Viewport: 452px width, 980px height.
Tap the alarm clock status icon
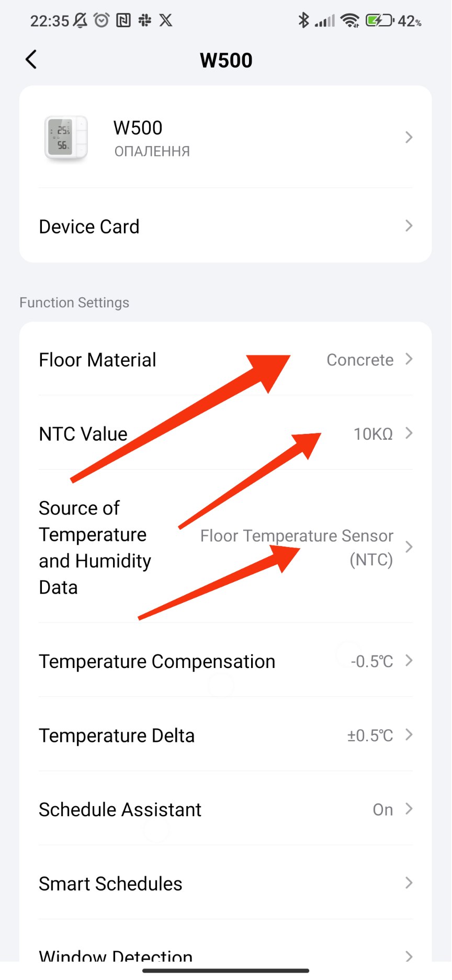point(101,20)
